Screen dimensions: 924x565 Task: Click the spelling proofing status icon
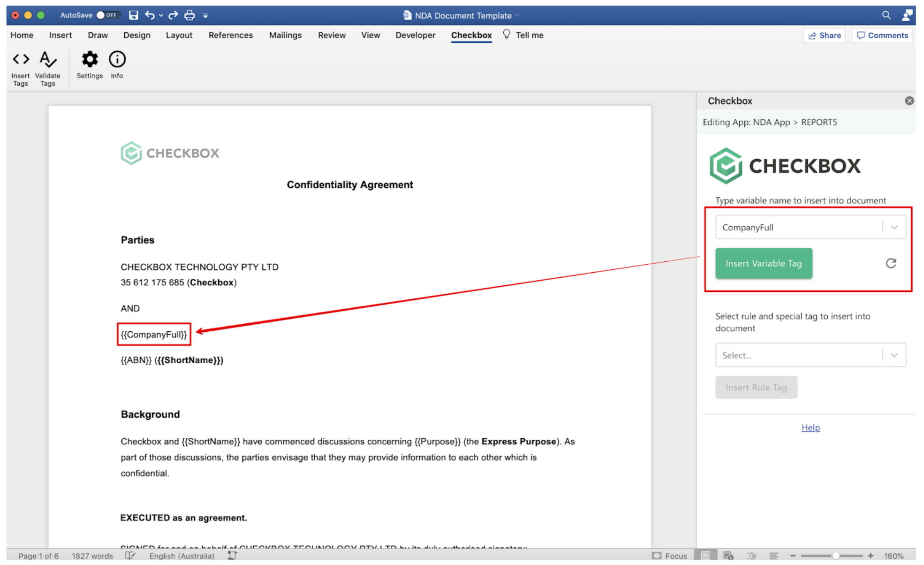coord(130,556)
